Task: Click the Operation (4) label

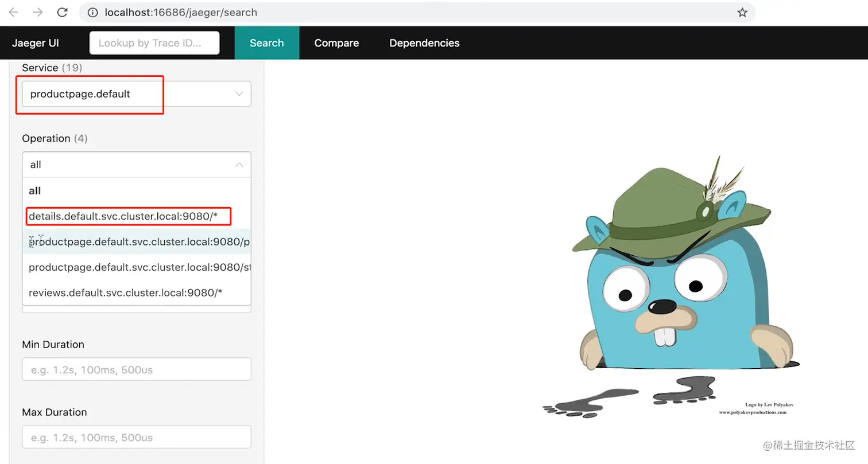Action: click(x=55, y=138)
